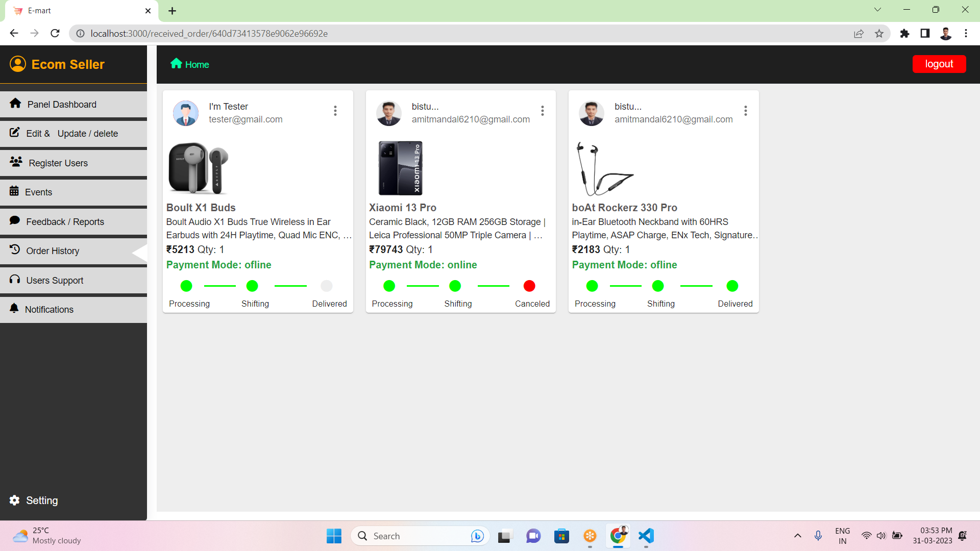Click the Edit & Update pencil icon
The height and width of the screenshot is (551, 980).
[15, 133]
